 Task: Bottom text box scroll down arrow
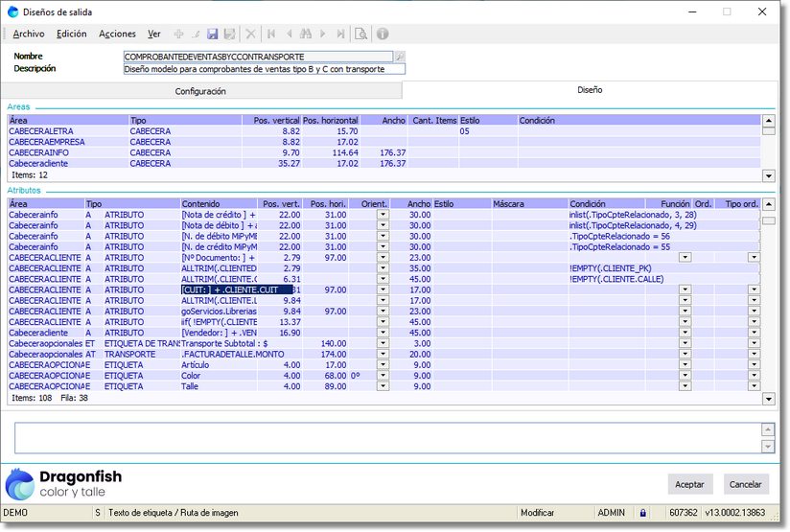[x=767, y=447]
